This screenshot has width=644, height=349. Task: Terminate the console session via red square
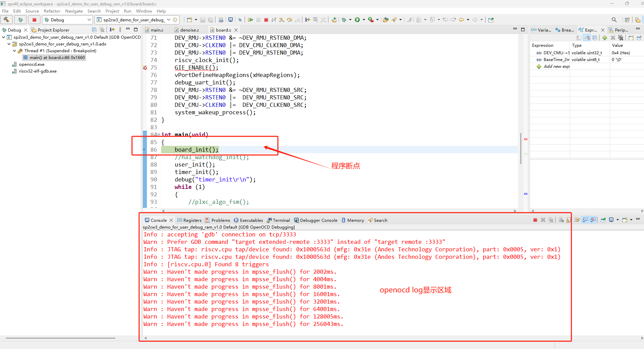(535, 220)
